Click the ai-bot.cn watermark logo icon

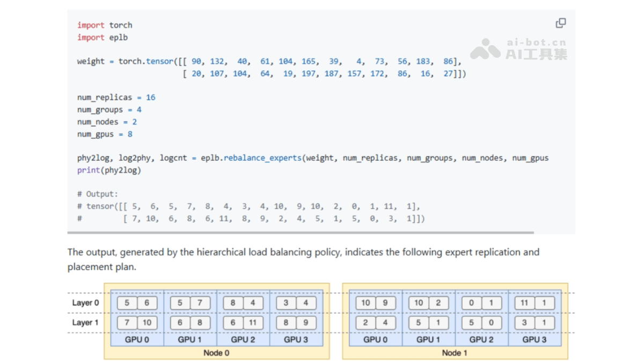pyautogui.click(x=485, y=49)
